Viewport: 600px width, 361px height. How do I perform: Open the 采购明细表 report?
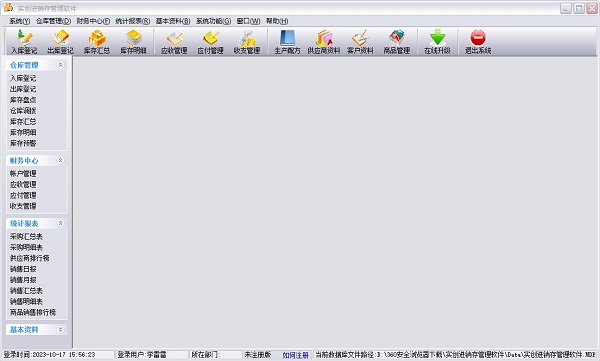[26, 247]
